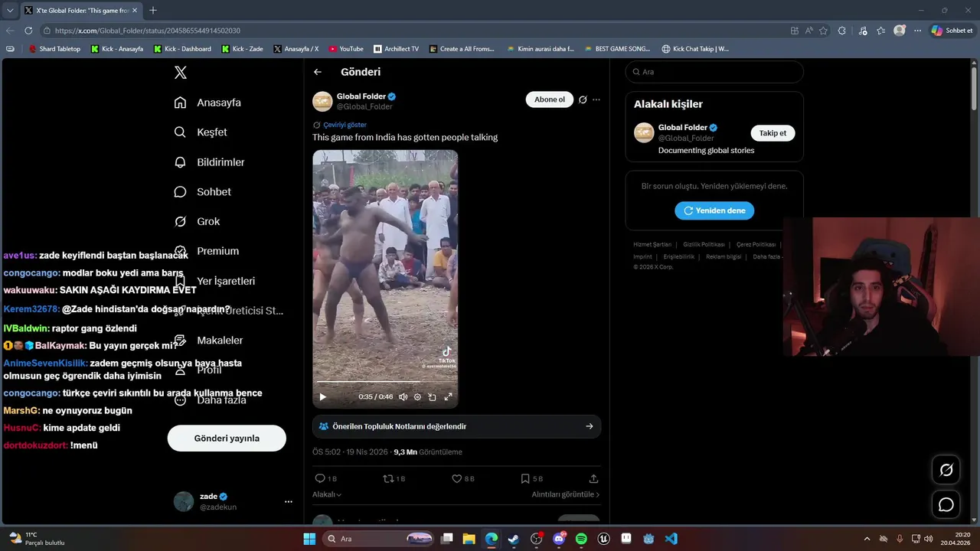Open the floating chat messages button
Screen dimensions: 980x551
946,504
